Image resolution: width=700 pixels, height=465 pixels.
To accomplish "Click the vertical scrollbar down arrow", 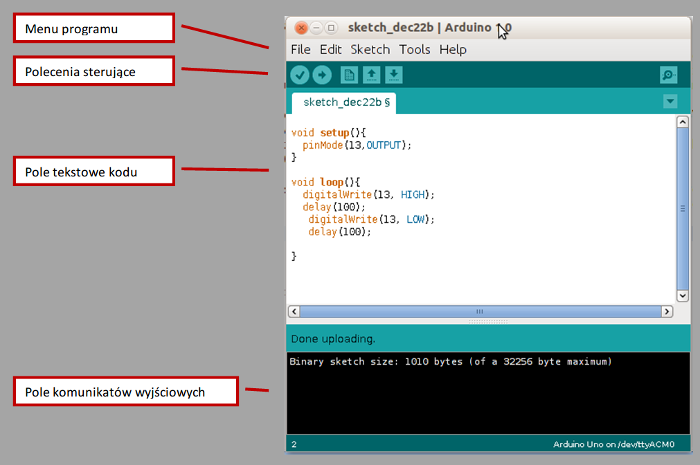I will [x=683, y=295].
